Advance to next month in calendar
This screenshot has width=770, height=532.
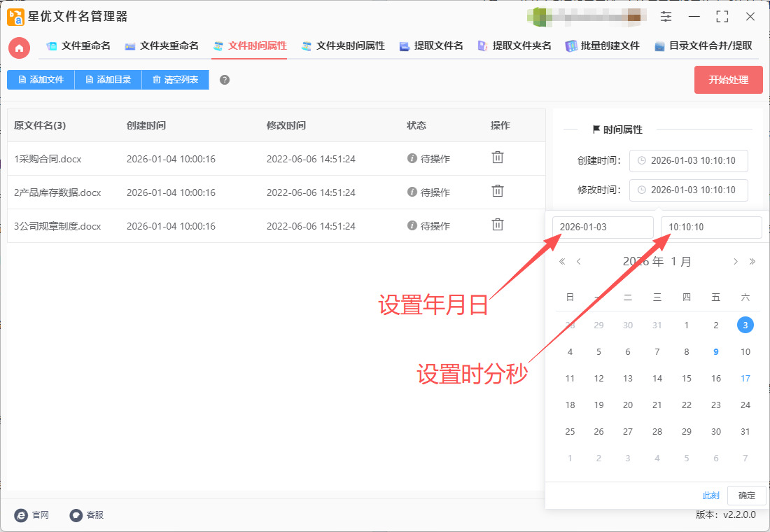click(x=735, y=262)
